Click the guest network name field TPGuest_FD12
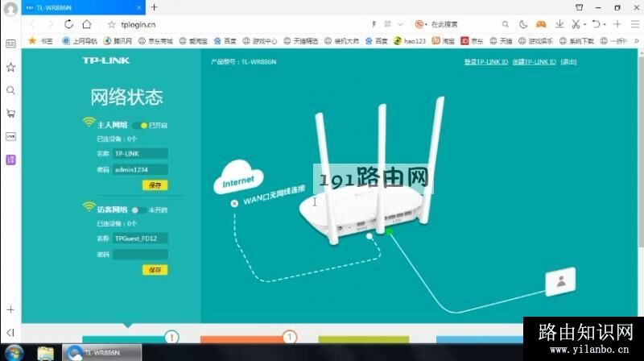The width and height of the screenshot is (644, 361). tap(140, 238)
